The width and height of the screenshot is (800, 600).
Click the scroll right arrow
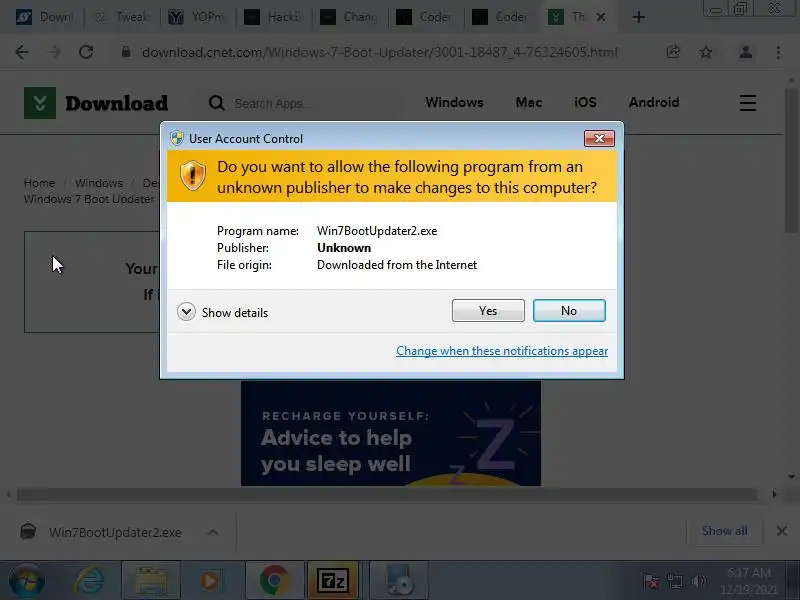pyautogui.click(x=774, y=494)
